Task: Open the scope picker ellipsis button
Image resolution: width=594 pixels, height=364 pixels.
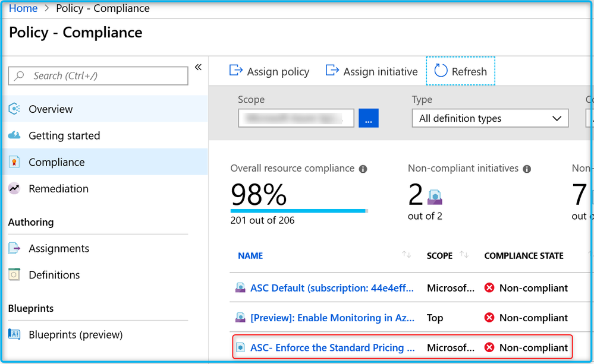Action: coord(368,118)
